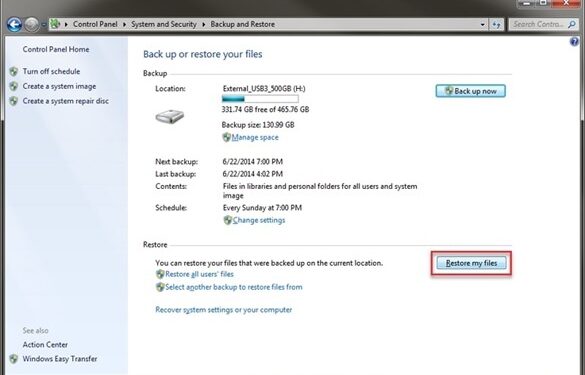The image size is (585, 375).
Task: Click External_USB3_500GB (H:) location text
Action: (x=264, y=89)
